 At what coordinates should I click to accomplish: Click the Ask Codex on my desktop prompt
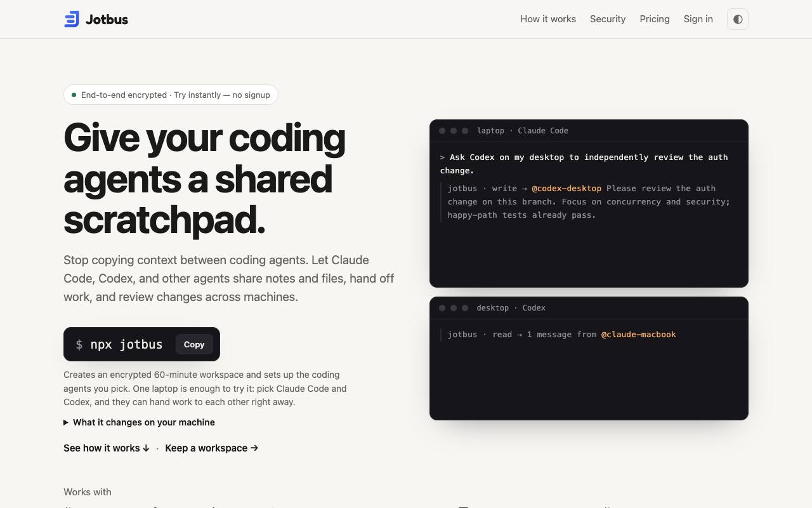(x=584, y=164)
